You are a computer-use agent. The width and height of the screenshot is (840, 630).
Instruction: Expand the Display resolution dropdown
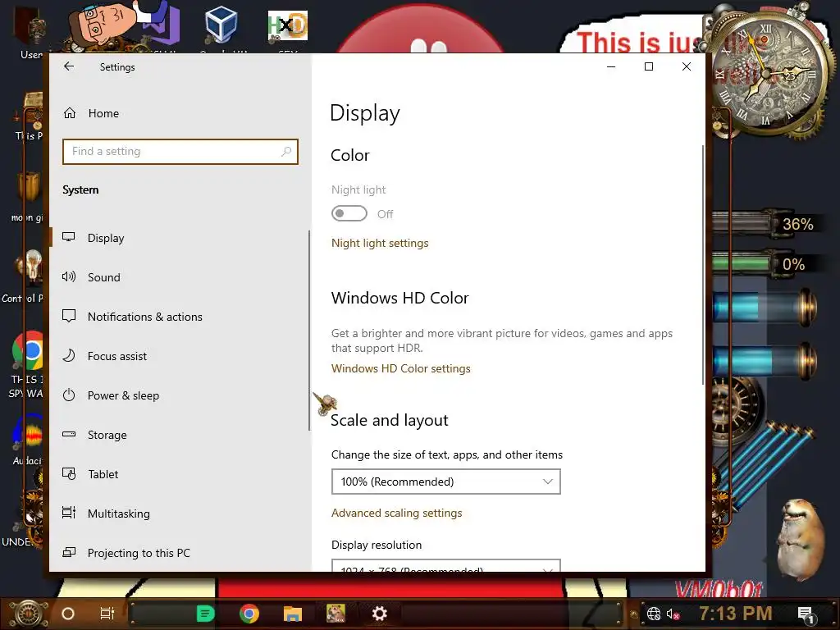pyautogui.click(x=445, y=566)
